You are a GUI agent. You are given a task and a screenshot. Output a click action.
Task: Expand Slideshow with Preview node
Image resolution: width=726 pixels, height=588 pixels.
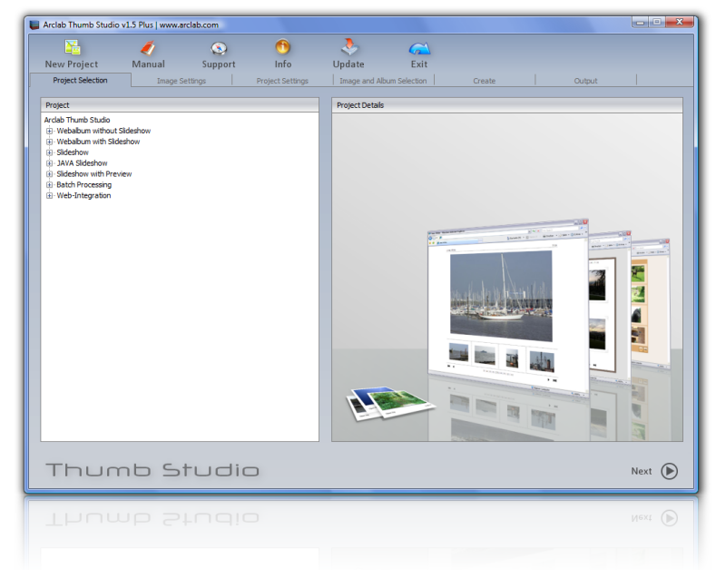coord(49,174)
